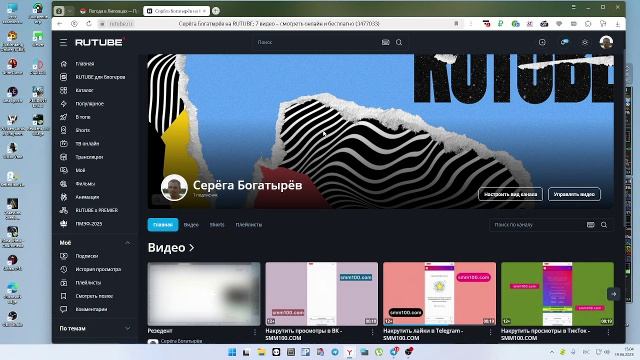Viewport: 640px width, 360px height.
Task: Click the virtual keyboard icon in top search
Action: click(x=385, y=42)
